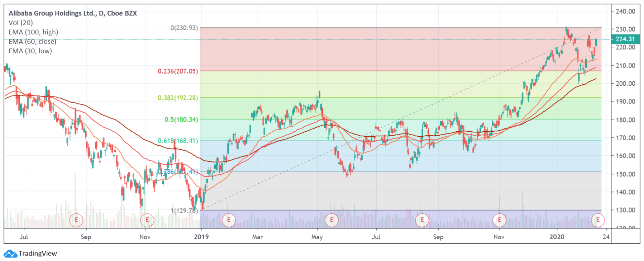Viewport: 644px width, 261px height.
Task: Click the Mar label on the time axis
Action: point(257,237)
